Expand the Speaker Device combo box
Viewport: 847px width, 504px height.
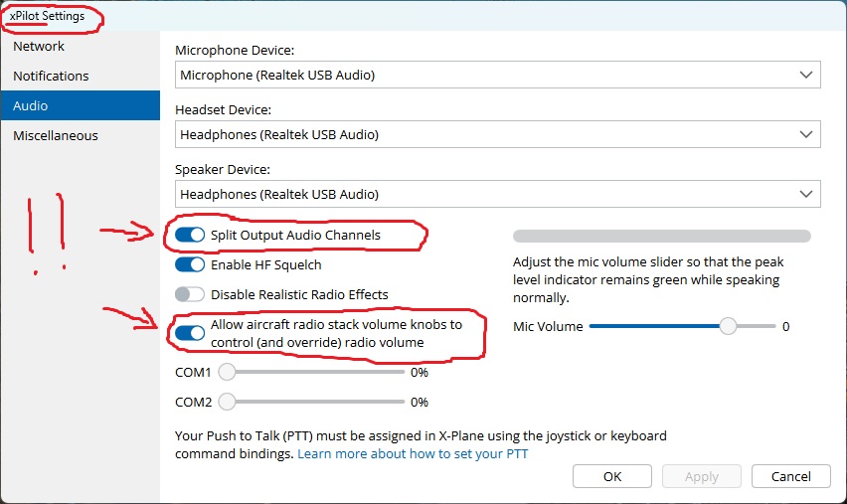497,194
